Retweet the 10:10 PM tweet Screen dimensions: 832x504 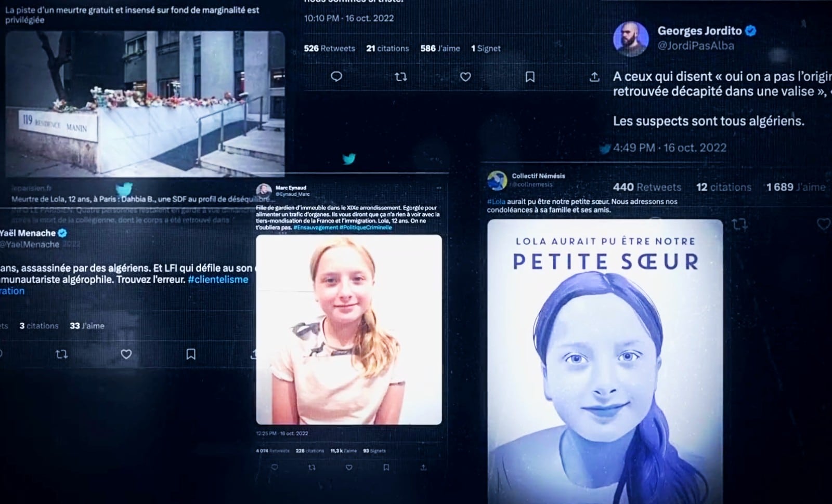400,77
